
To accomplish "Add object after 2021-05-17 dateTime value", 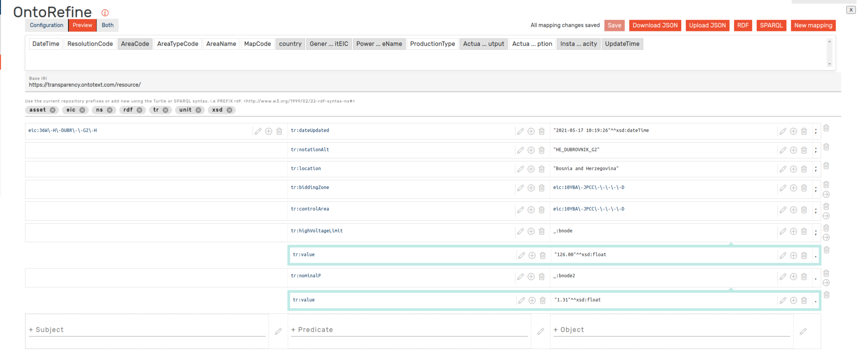I will [x=793, y=131].
